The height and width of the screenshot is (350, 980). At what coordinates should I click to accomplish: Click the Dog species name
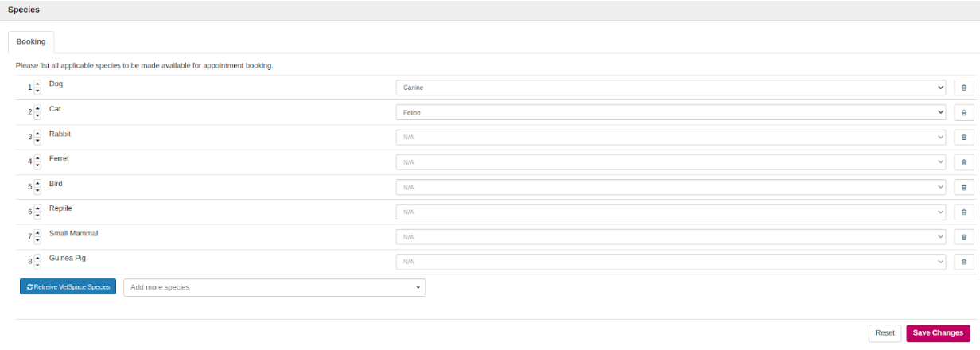(x=56, y=84)
